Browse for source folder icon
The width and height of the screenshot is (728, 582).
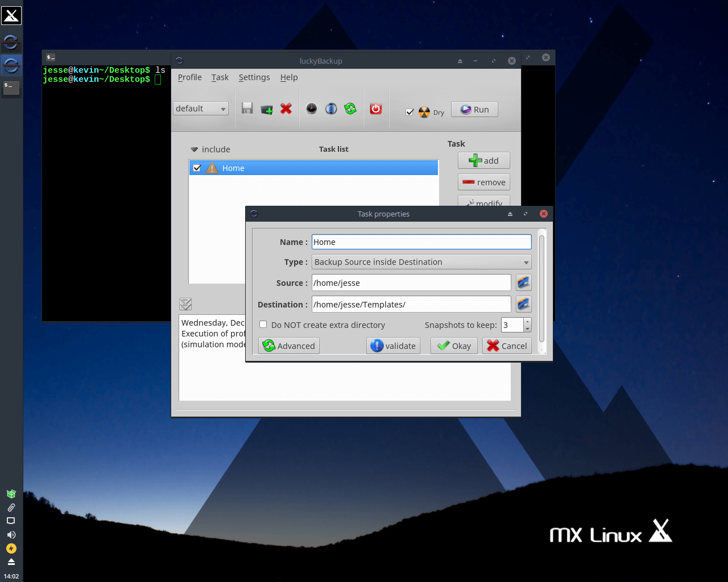pos(523,282)
